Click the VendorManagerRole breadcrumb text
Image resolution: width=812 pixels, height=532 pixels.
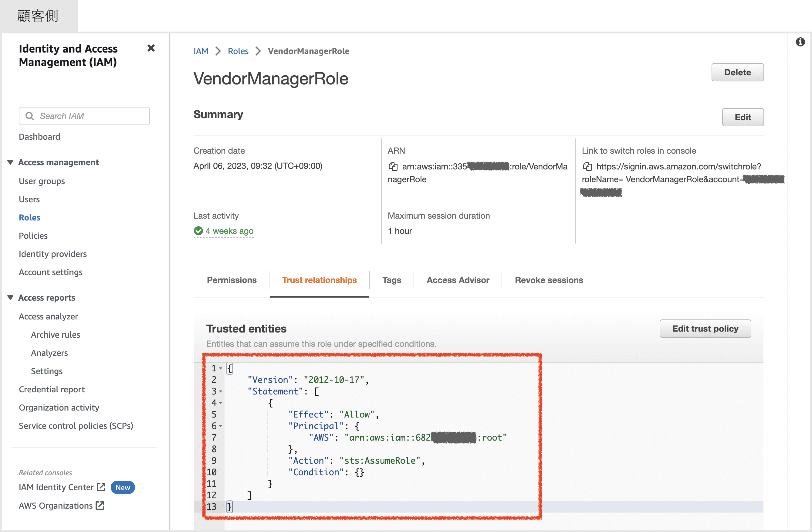pyautogui.click(x=308, y=51)
